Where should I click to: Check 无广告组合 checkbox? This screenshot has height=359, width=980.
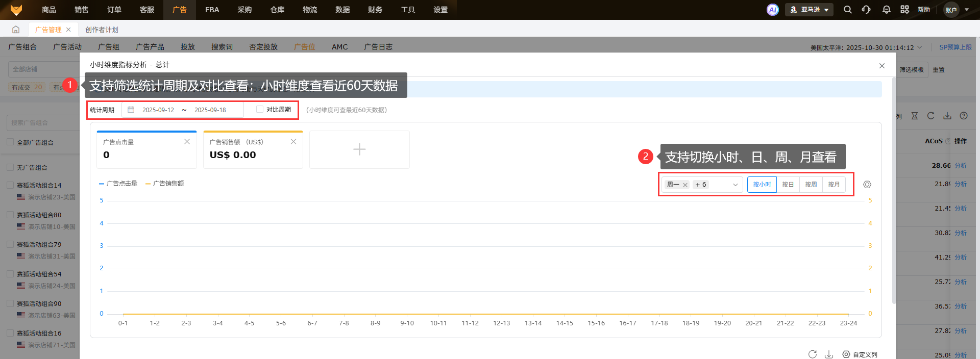click(10, 167)
